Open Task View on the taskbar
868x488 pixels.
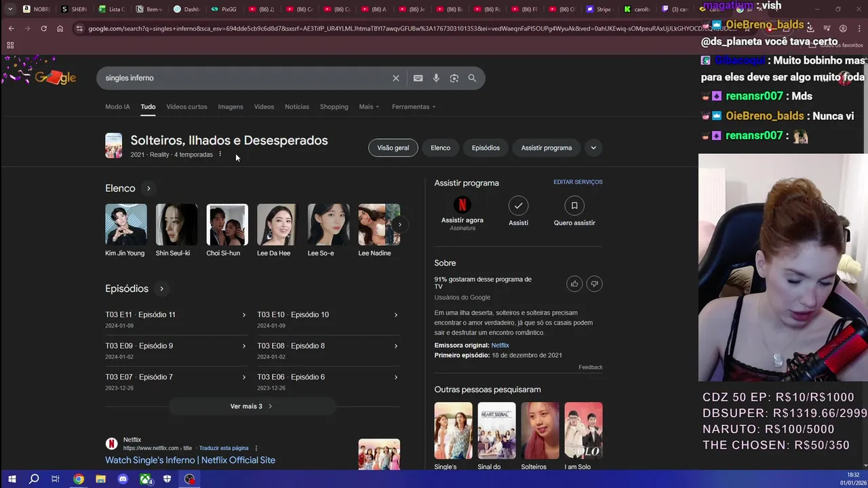tap(56, 479)
